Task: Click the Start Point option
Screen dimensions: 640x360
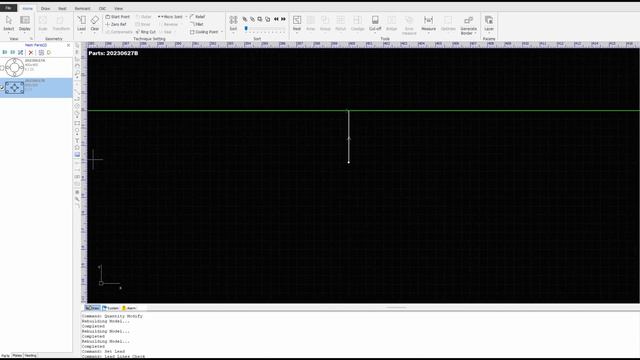Action: click(118, 17)
